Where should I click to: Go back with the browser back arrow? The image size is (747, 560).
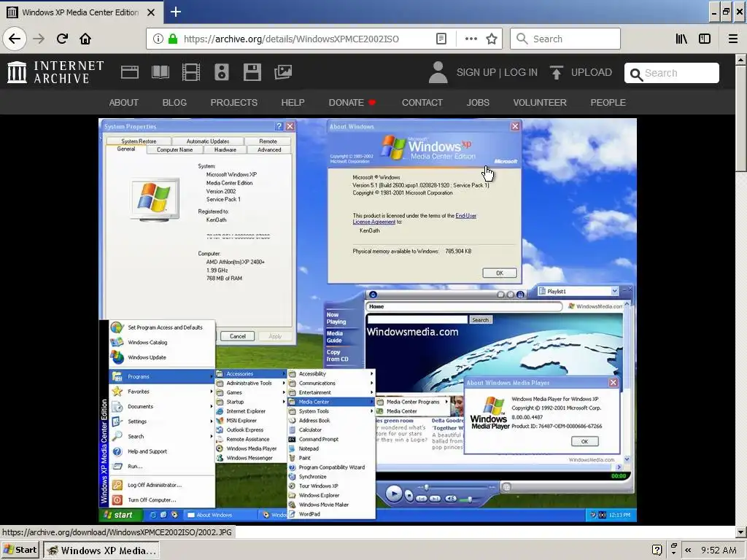(x=15, y=39)
